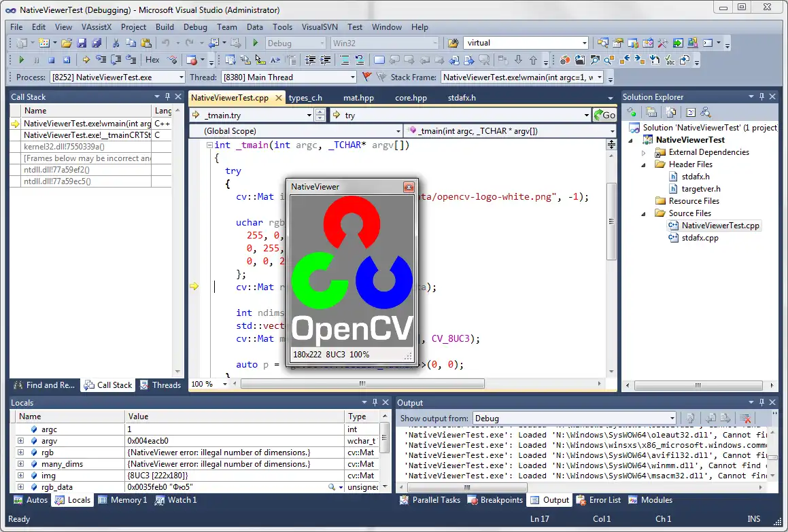Click the Increase Indent icon
Screen dimensions: 788x532
click(x=326, y=60)
